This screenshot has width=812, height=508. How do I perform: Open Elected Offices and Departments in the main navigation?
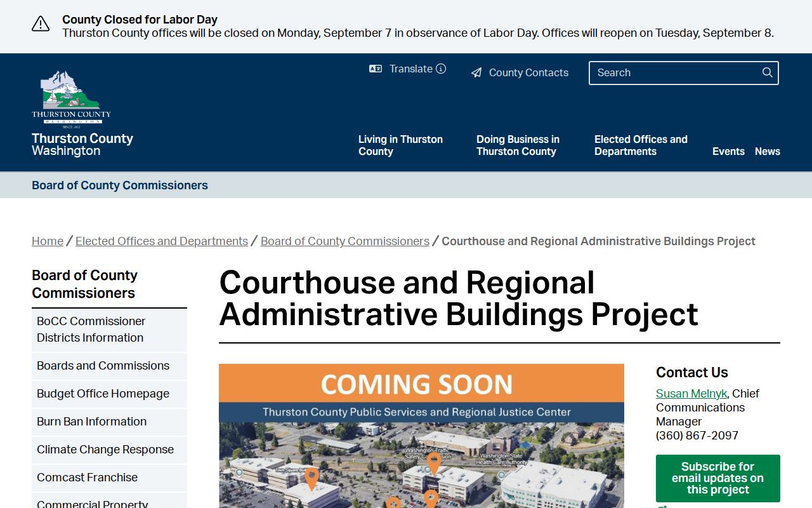pos(641,145)
